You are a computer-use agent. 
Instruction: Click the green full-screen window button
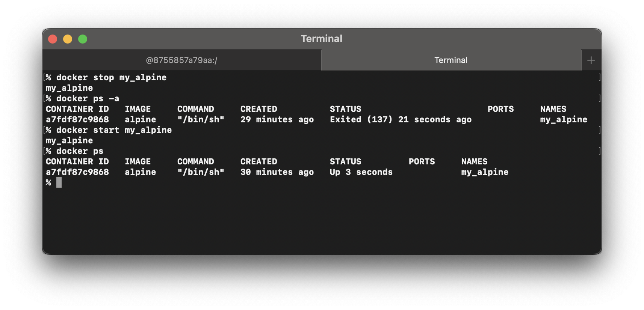(83, 39)
